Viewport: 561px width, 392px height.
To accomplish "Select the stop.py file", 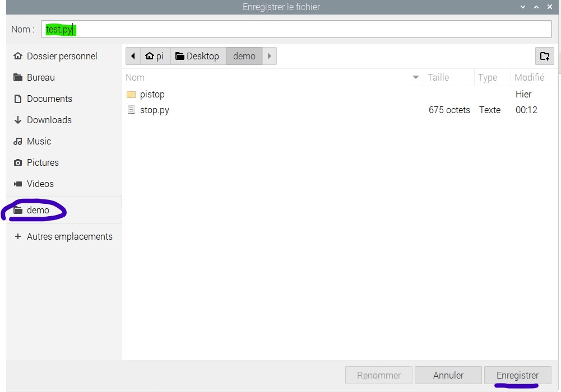I will click(x=154, y=110).
